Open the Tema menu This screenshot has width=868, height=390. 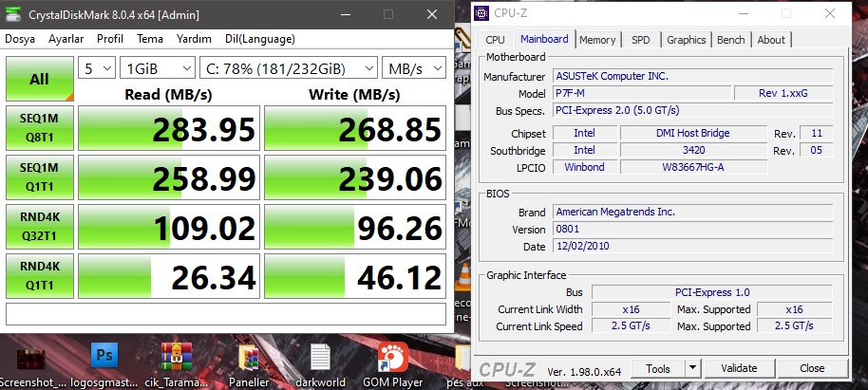pyautogui.click(x=150, y=39)
